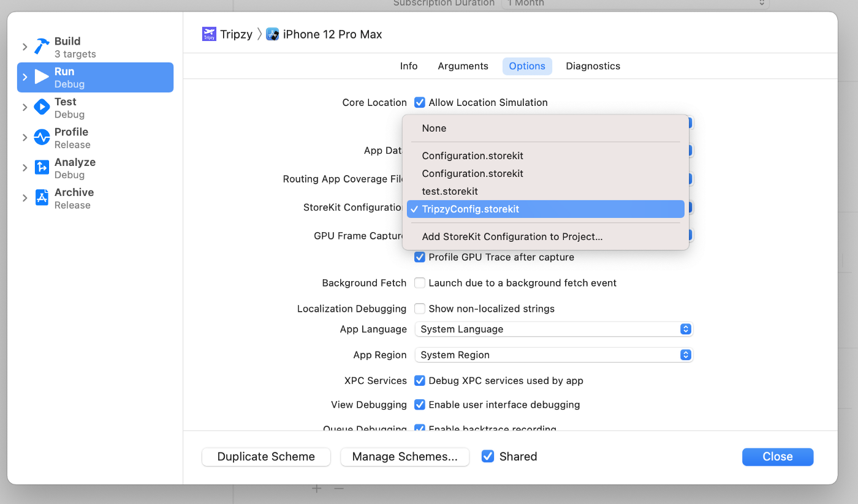Click Tripzy in the breadcrumb
The width and height of the screenshot is (858, 504).
(237, 34)
